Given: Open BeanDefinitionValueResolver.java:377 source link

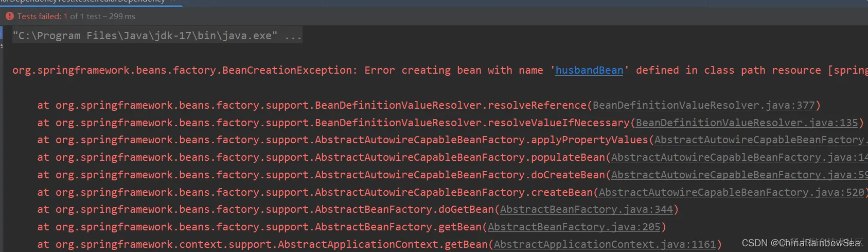Looking at the screenshot, I should pos(703,105).
